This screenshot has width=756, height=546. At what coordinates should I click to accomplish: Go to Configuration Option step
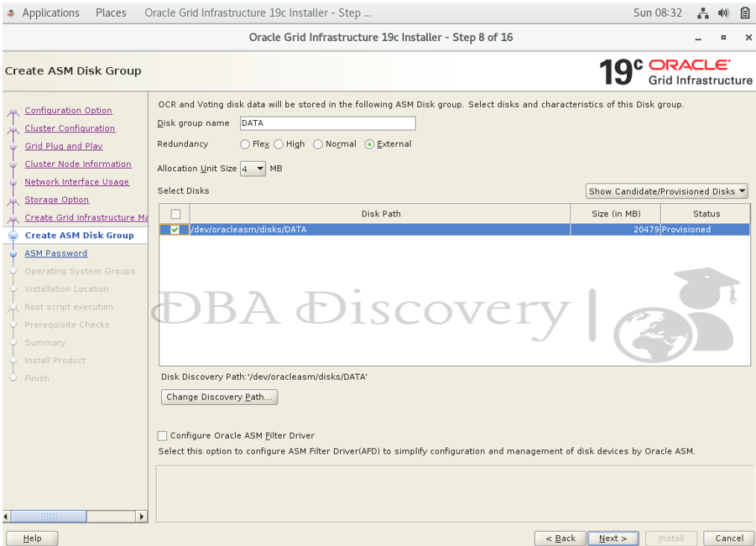[69, 111]
